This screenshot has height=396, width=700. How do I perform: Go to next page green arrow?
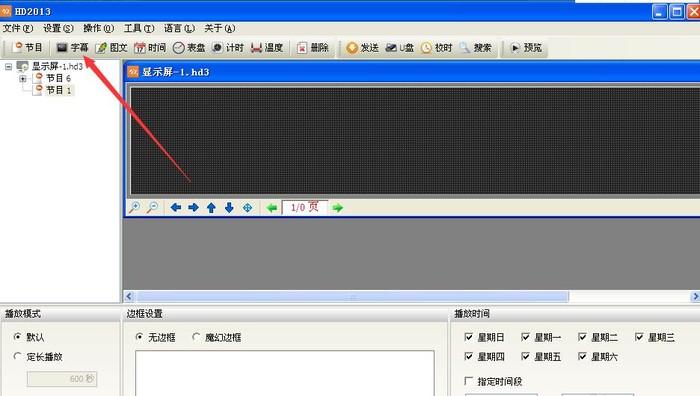click(338, 208)
